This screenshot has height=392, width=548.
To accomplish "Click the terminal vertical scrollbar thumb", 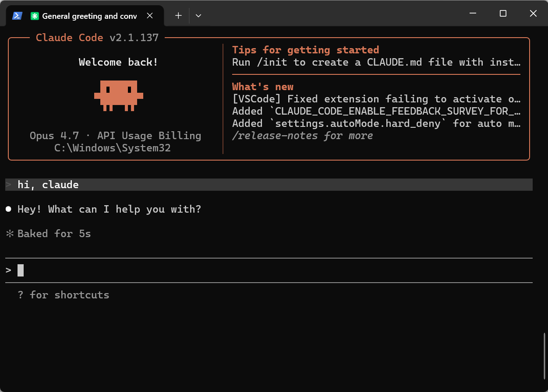I will [544, 356].
